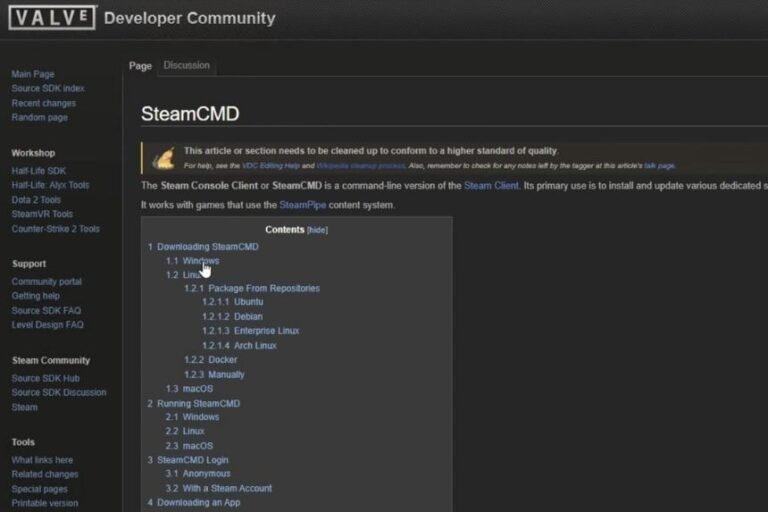
Task: Click the Steam Community sidebar heading
Action: pyautogui.click(x=51, y=360)
